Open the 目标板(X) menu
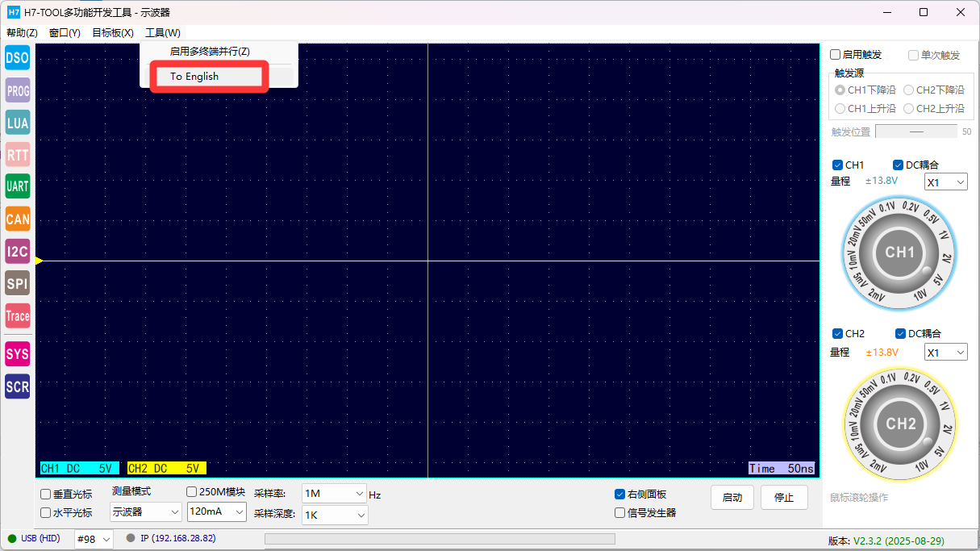The height and width of the screenshot is (551, 980). [113, 33]
